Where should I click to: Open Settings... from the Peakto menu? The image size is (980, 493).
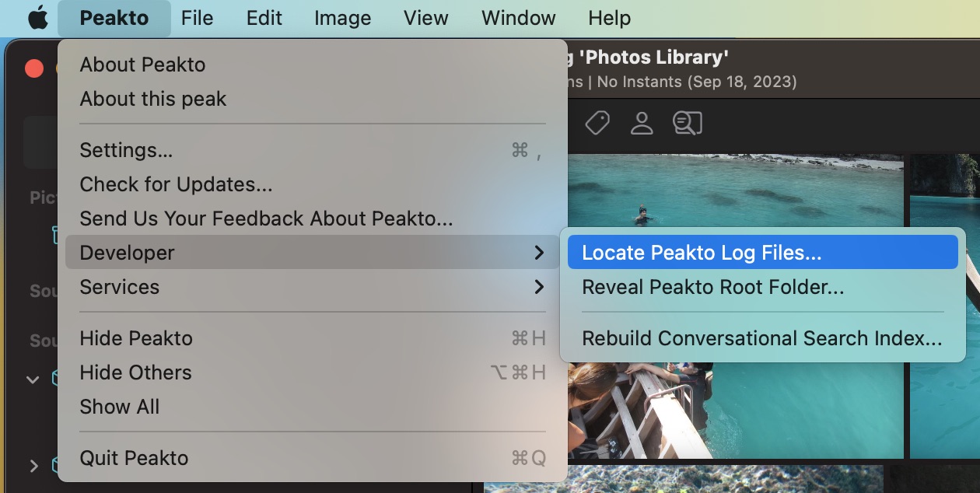click(312, 150)
